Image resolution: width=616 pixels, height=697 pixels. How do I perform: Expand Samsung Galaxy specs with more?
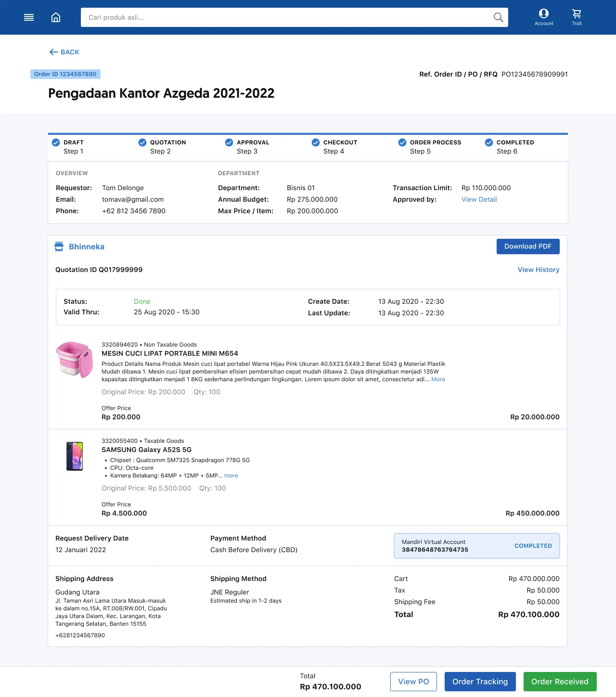[231, 476]
